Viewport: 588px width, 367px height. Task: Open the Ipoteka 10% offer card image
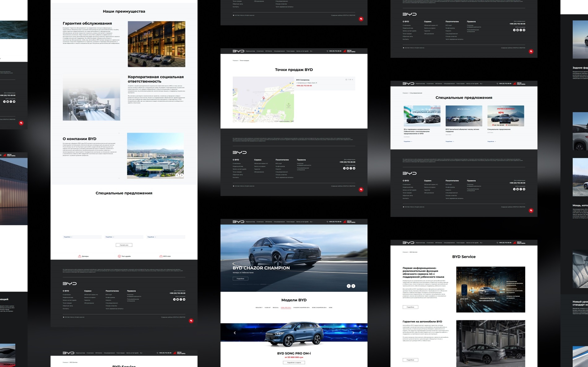point(506,116)
